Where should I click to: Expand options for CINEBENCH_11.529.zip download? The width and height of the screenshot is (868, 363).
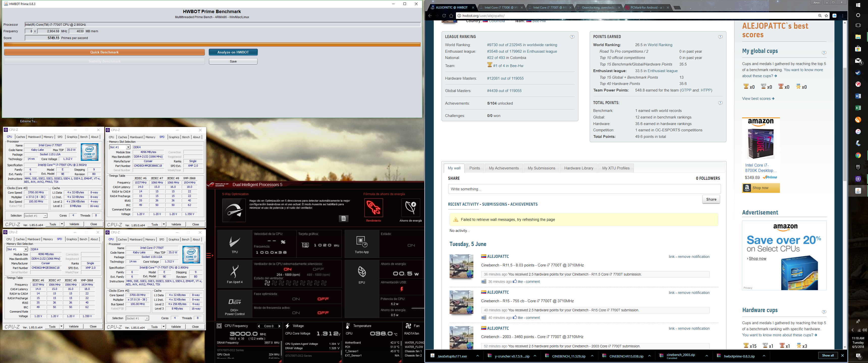592,356
